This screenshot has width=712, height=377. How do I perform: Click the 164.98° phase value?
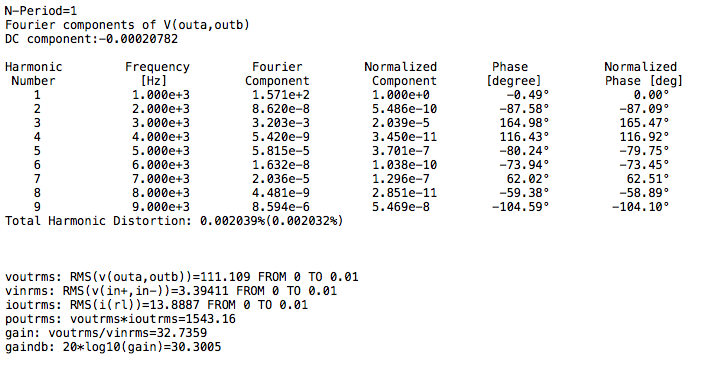[524, 123]
